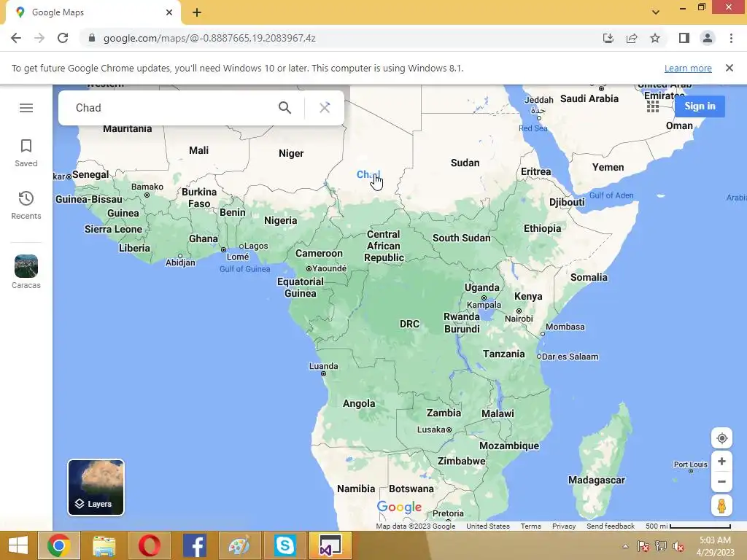Bookmark this page with star
This screenshot has width=747, height=560.
[655, 38]
